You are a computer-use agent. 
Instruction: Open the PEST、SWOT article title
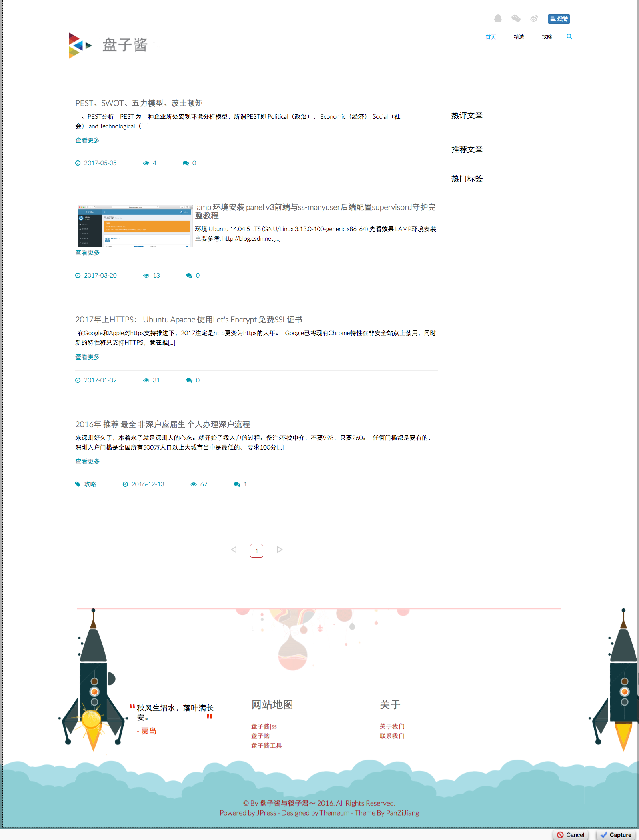(139, 103)
